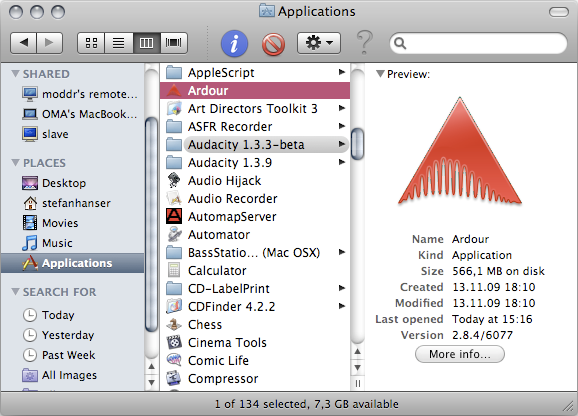The height and width of the screenshot is (416, 578).
Task: Select the Compressor app icon
Action: 174,378
